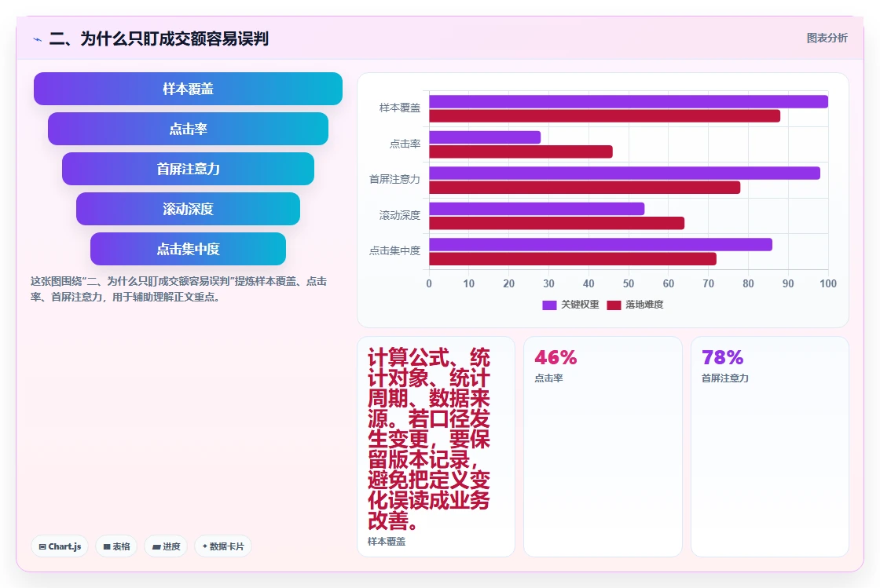
Task: Select the 滚动深度 funnel stage
Action: [188, 209]
